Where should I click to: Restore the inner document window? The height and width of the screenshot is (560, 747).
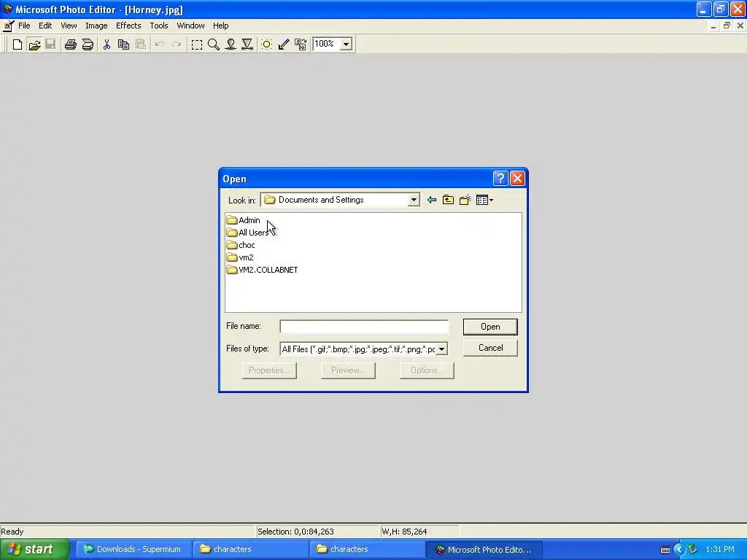[727, 26]
